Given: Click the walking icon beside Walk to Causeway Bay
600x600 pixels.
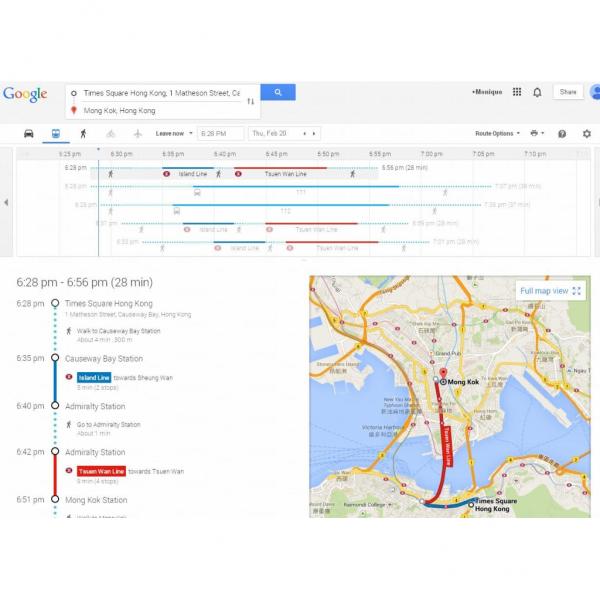Looking at the screenshot, I should click(x=69, y=331).
